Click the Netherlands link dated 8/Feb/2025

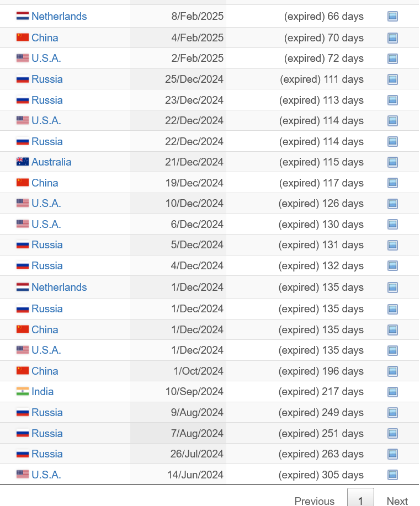coord(59,16)
